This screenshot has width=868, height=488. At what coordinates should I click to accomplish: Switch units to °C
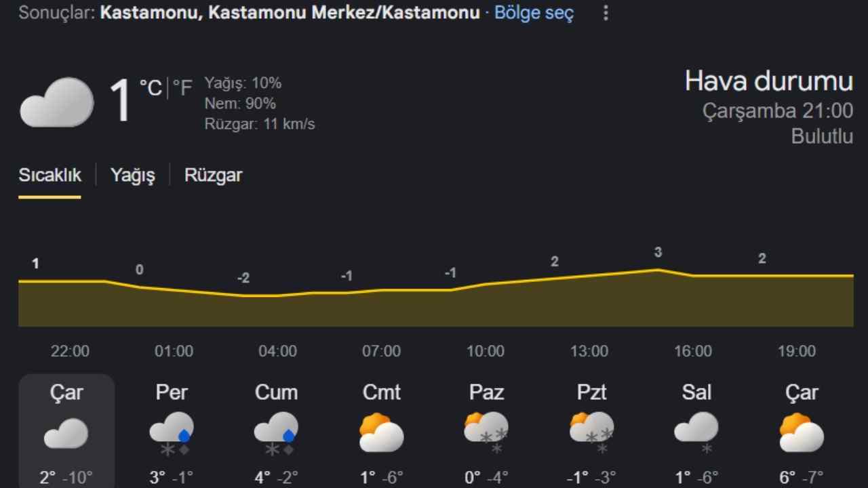point(151,88)
